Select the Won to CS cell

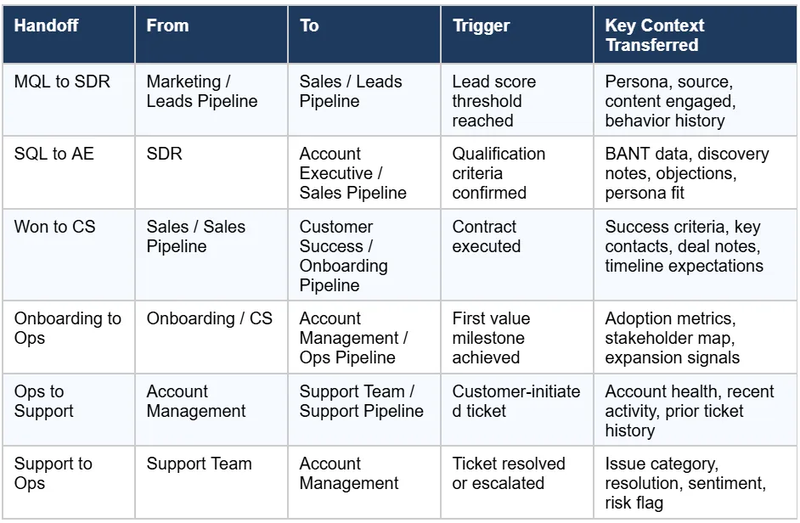coord(55,227)
